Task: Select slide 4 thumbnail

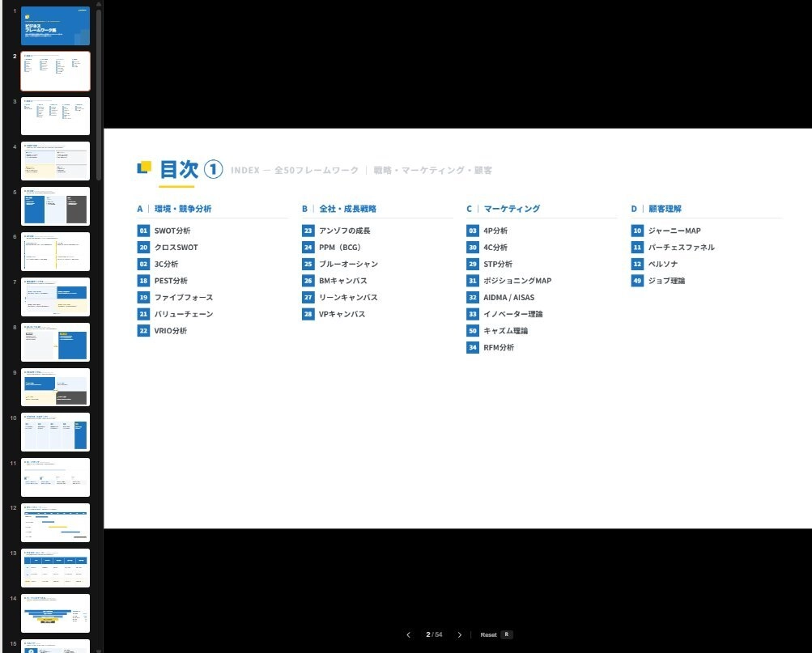Action: coord(55,161)
